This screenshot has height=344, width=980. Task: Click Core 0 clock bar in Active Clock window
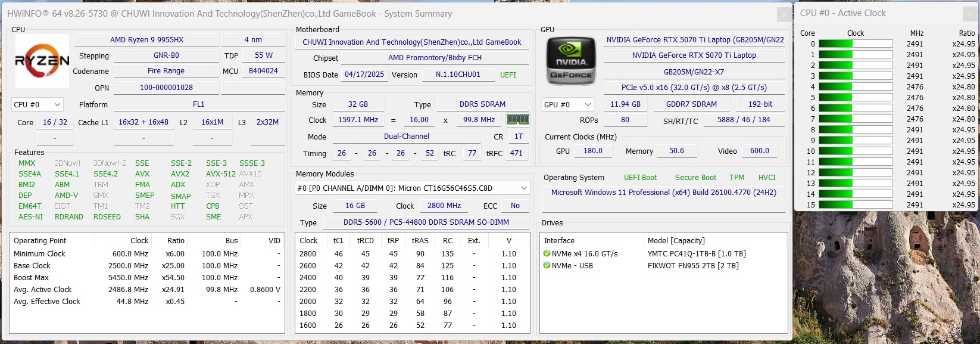(856, 44)
